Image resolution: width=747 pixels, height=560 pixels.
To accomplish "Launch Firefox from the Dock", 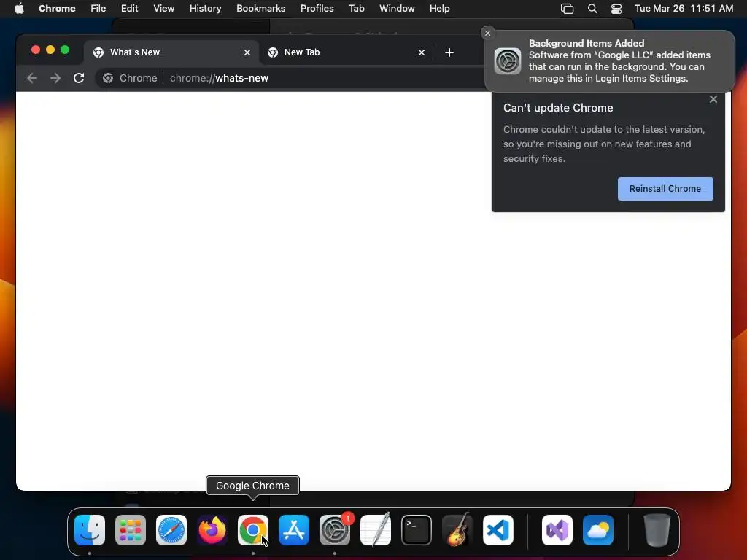I will point(212,530).
